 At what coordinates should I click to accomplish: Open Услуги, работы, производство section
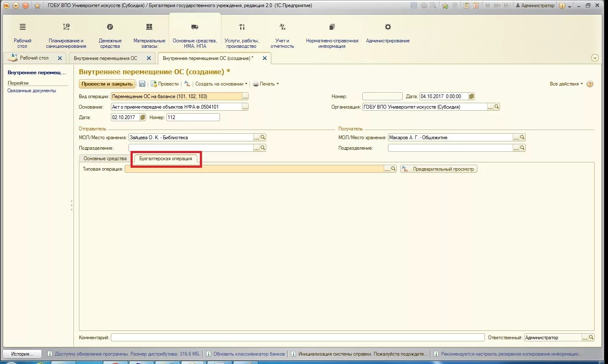242,35
